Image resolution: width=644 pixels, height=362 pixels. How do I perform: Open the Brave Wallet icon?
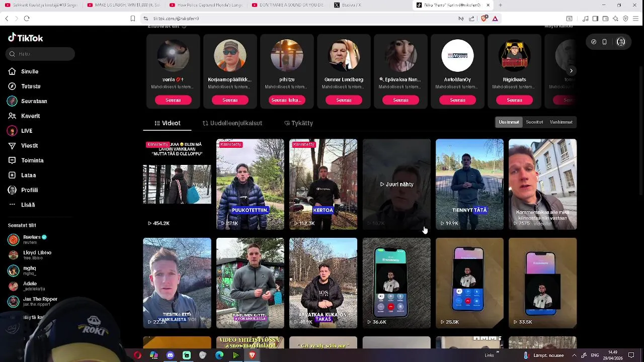tap(605, 19)
